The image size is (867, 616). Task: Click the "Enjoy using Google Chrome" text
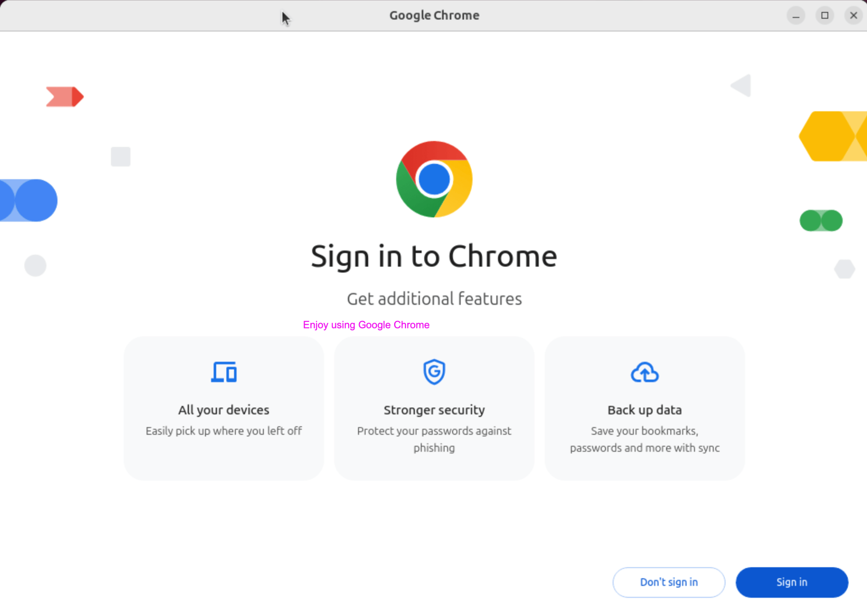(366, 325)
